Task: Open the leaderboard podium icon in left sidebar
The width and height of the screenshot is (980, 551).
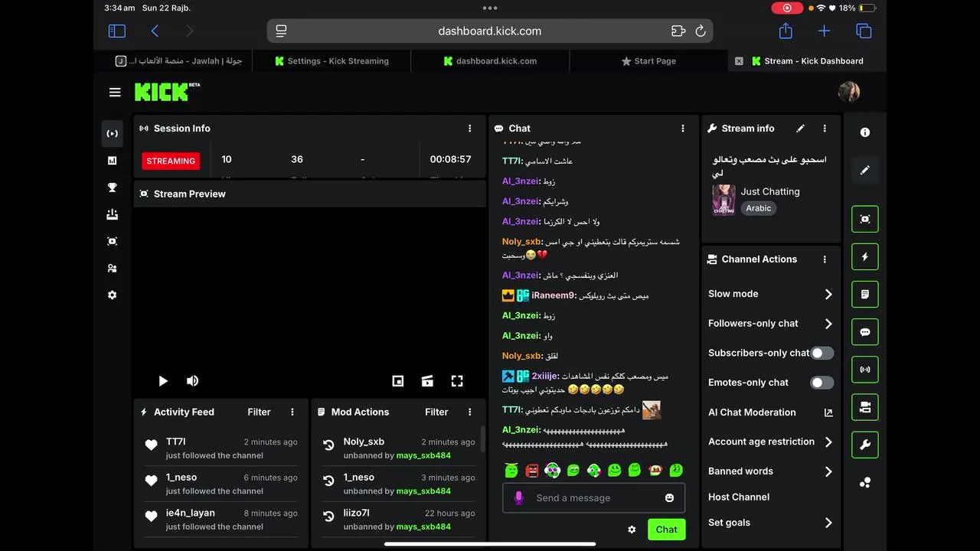Action: [x=113, y=214]
